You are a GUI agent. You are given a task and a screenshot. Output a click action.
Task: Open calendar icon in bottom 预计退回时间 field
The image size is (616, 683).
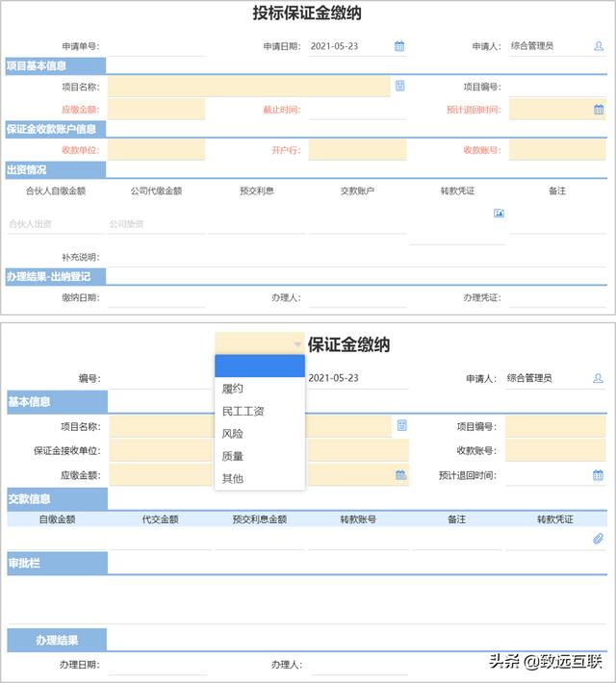[x=598, y=475]
